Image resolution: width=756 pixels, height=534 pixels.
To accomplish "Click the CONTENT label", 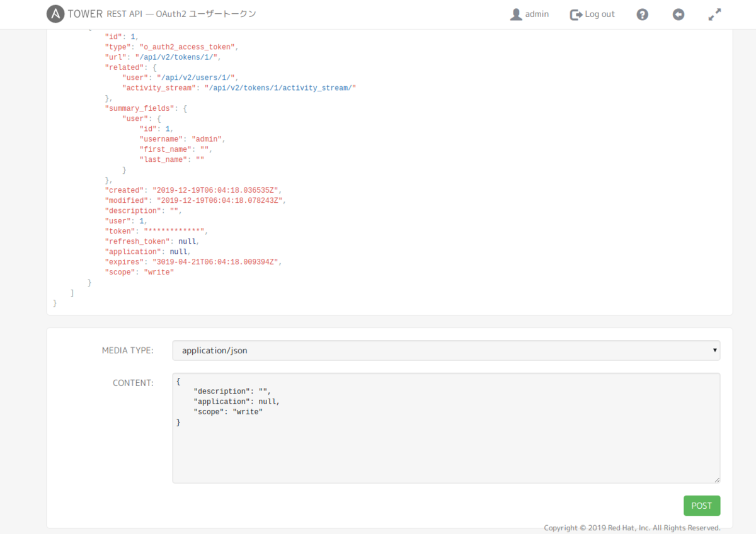I will coord(133,383).
